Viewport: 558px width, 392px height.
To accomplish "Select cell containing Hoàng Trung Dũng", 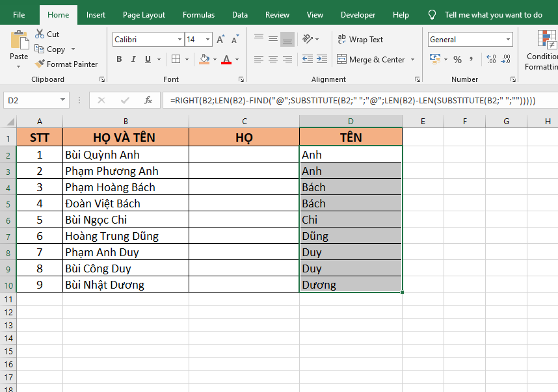I will point(126,236).
